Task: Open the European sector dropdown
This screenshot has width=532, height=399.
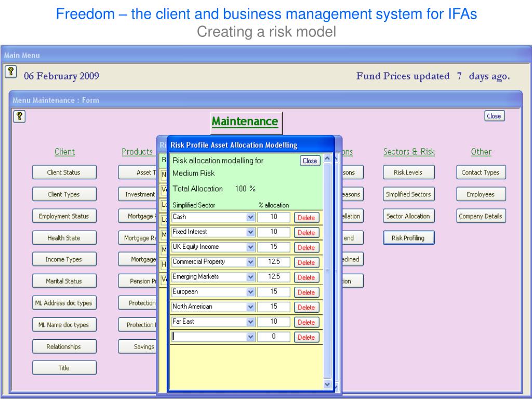Action: 250,292
